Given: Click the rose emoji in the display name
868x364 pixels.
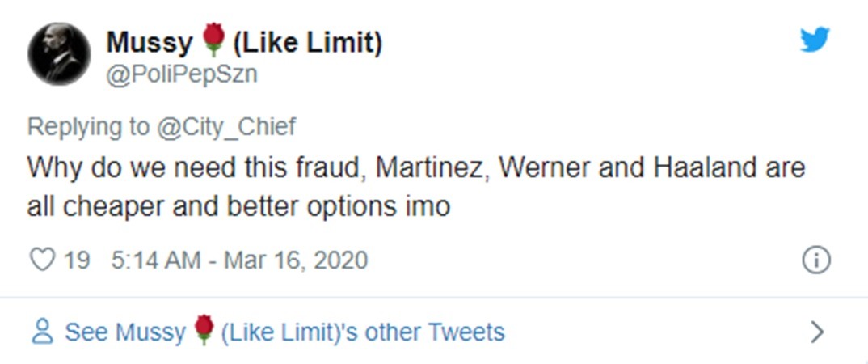Looking at the screenshot, I should coord(213,40).
